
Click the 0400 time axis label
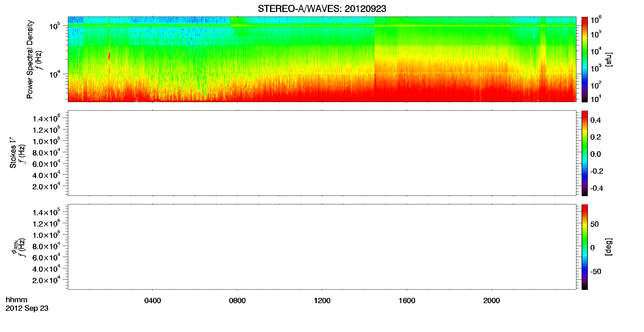click(153, 301)
